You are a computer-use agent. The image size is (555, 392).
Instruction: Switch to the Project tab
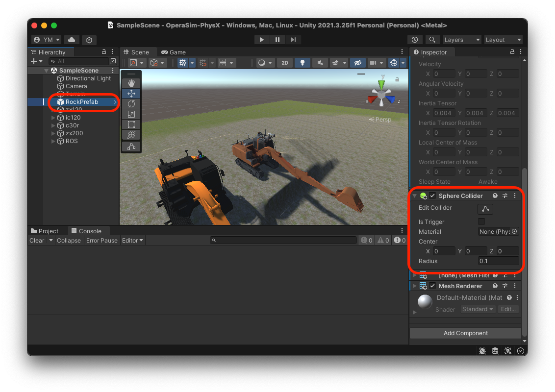coord(45,231)
